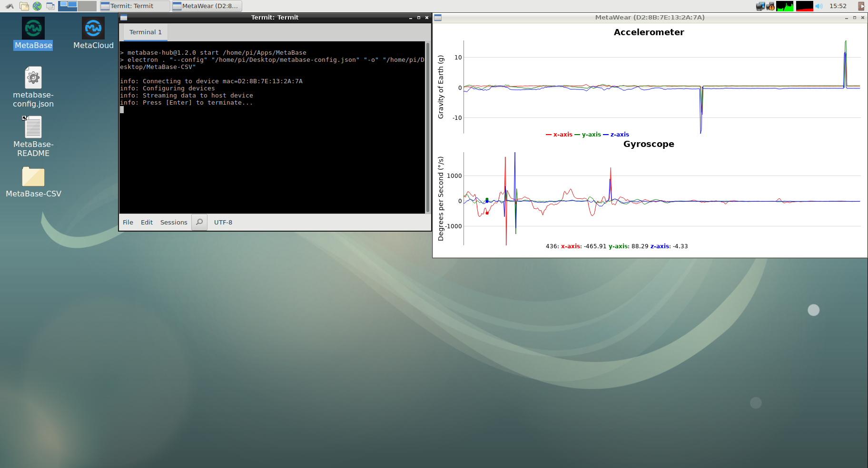The image size is (868, 468).
Task: Select the MetaBase-CSV desktop folder
Action: (33, 182)
